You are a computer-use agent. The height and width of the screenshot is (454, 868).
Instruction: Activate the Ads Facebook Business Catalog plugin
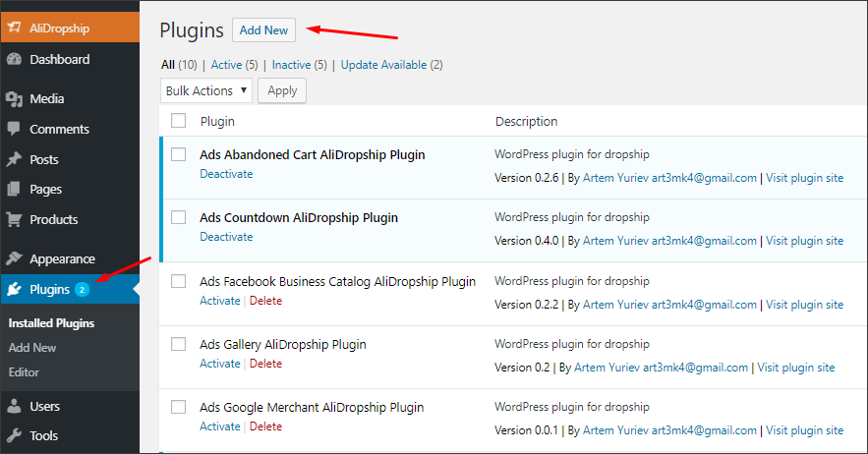pyautogui.click(x=220, y=301)
